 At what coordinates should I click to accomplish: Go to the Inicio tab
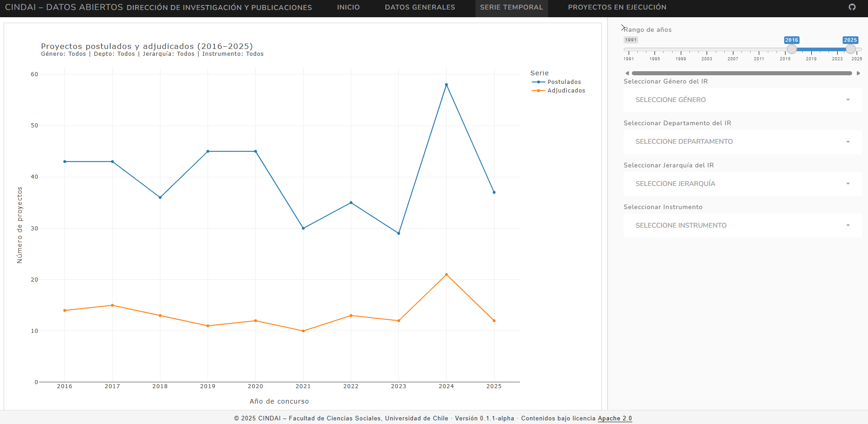pos(348,7)
